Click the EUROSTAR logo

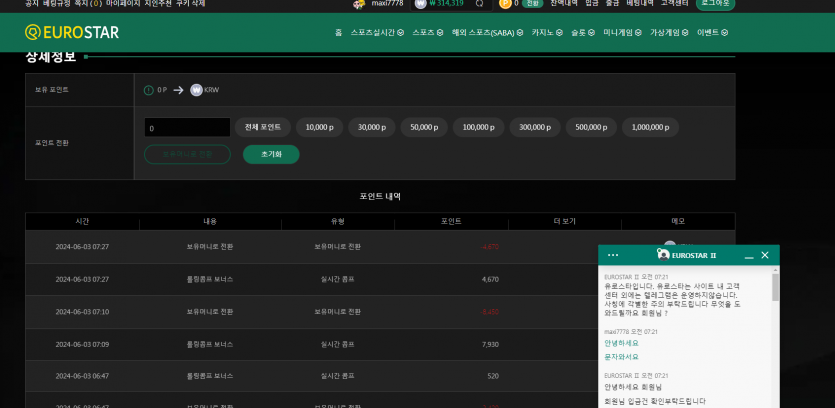72,32
